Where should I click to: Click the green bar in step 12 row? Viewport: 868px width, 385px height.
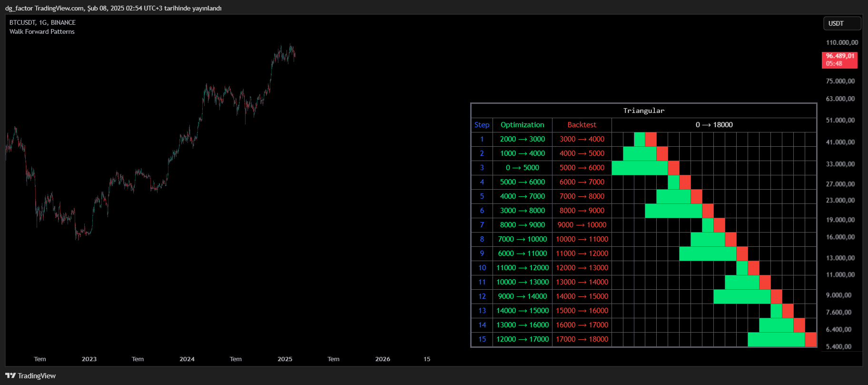[742, 296]
